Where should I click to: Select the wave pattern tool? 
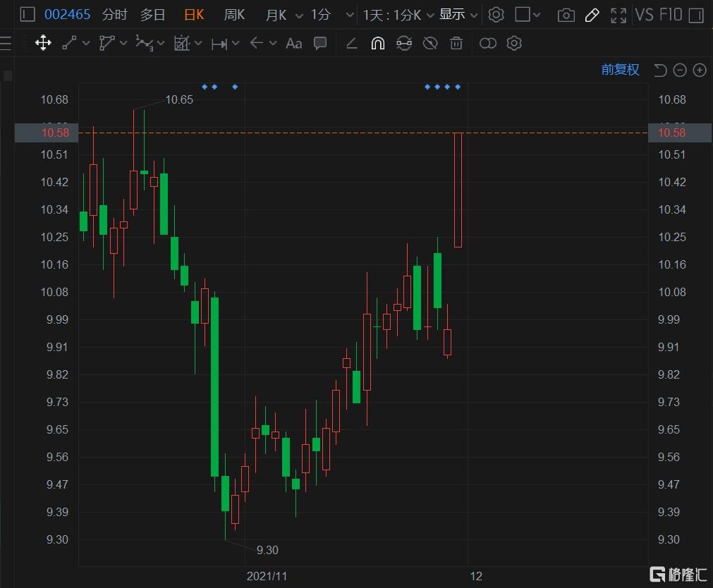tap(144, 43)
